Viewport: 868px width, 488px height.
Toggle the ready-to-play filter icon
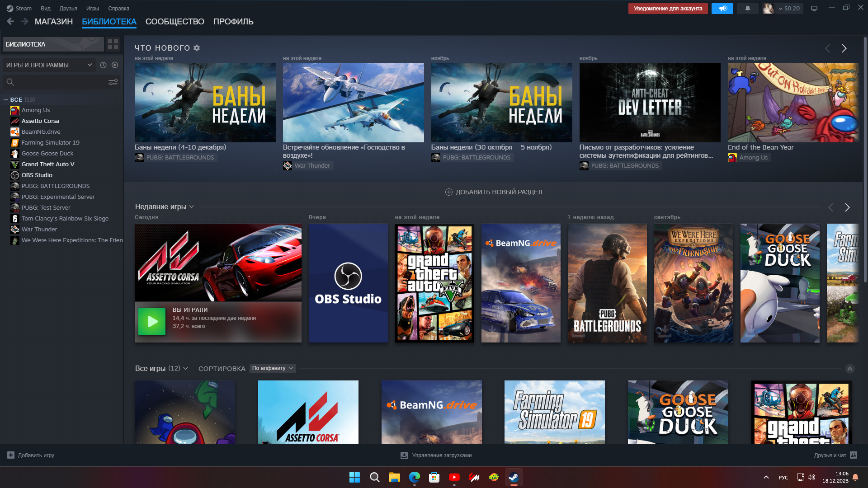[x=115, y=65]
